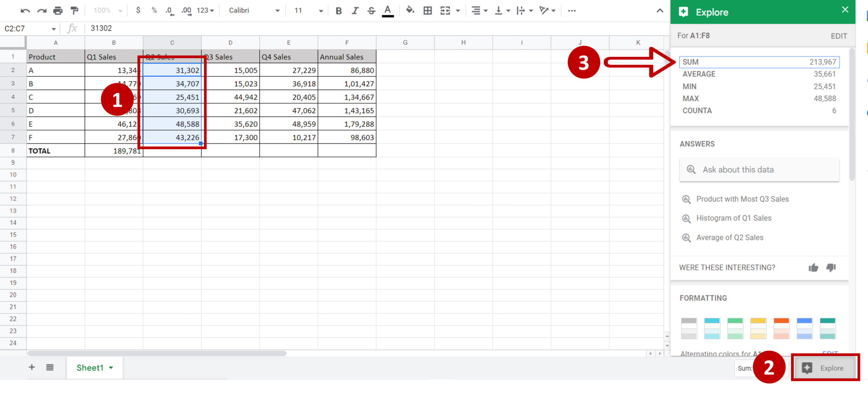Open the borders tool
This screenshot has height=394, width=868.
[x=427, y=11]
